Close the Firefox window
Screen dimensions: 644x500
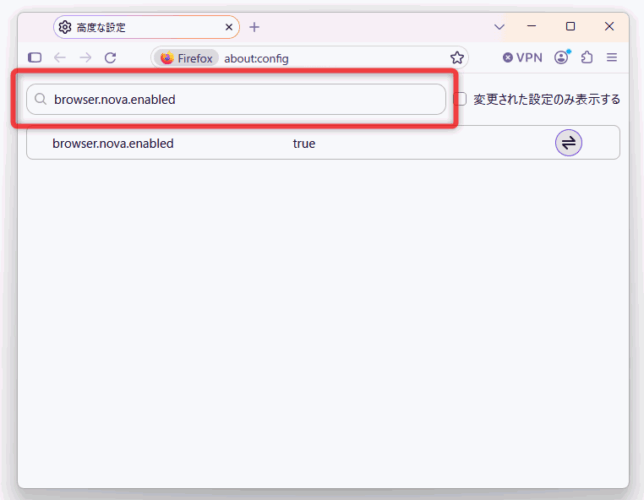pos(609,26)
